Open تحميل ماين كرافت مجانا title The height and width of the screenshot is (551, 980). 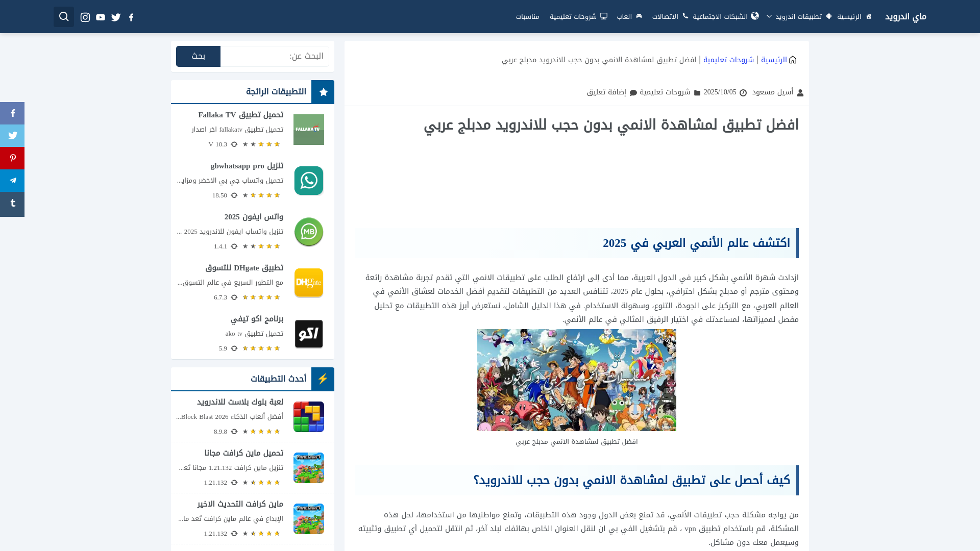coord(244,453)
